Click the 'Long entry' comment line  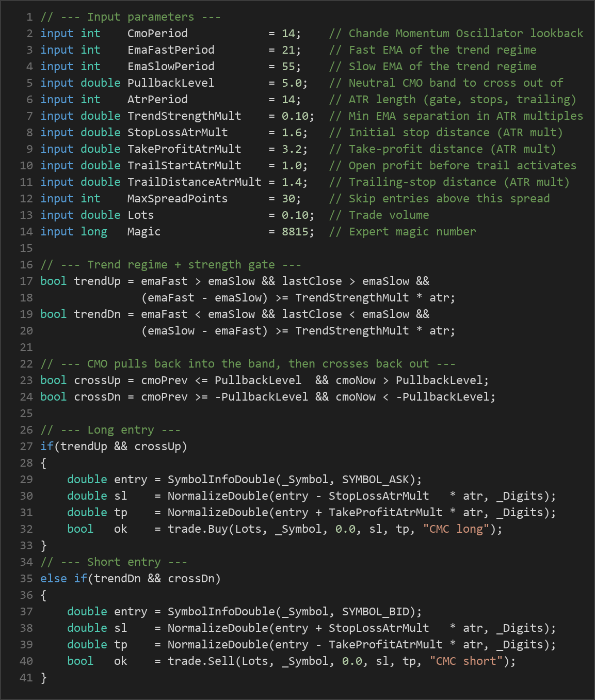point(110,430)
